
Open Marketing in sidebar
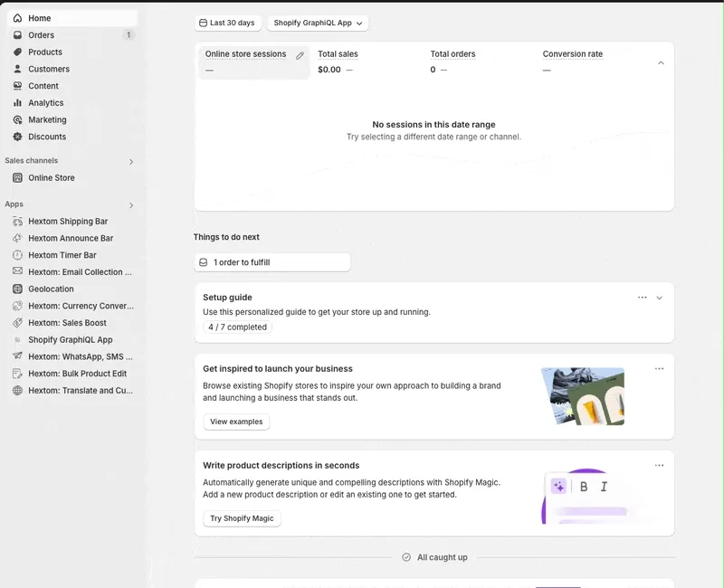click(72, 120)
